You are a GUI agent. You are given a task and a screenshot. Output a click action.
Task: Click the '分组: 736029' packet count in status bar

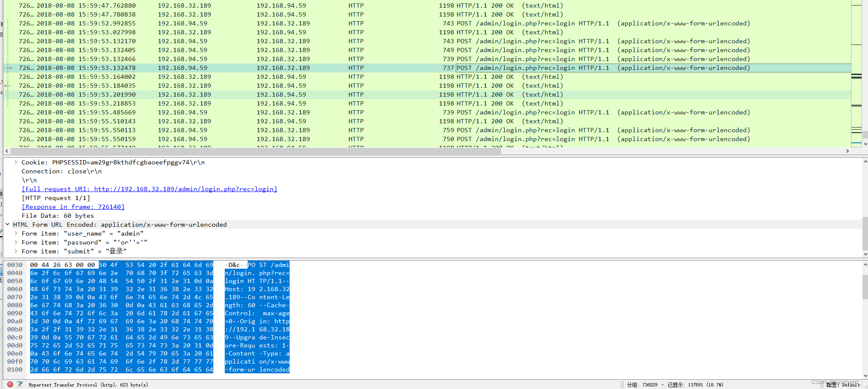coord(642,385)
